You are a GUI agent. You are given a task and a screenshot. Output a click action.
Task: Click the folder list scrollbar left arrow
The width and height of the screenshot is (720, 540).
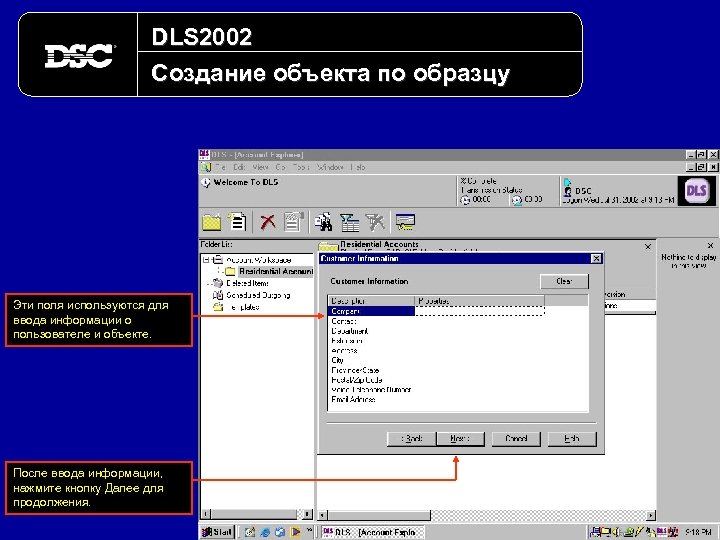pyautogui.click(x=206, y=514)
